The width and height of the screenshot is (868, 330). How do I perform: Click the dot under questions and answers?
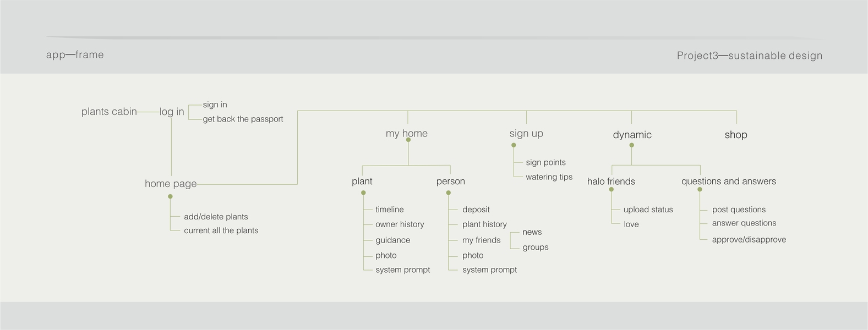coord(700,190)
